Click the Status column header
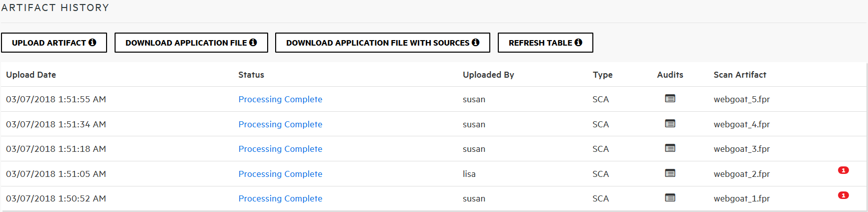 251,75
